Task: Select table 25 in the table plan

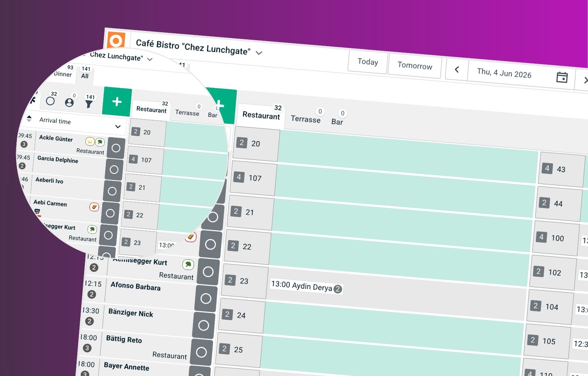Action: click(x=239, y=350)
